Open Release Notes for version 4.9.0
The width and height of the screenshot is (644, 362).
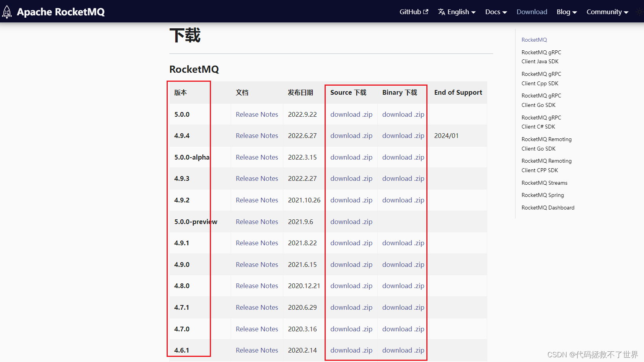257,265
